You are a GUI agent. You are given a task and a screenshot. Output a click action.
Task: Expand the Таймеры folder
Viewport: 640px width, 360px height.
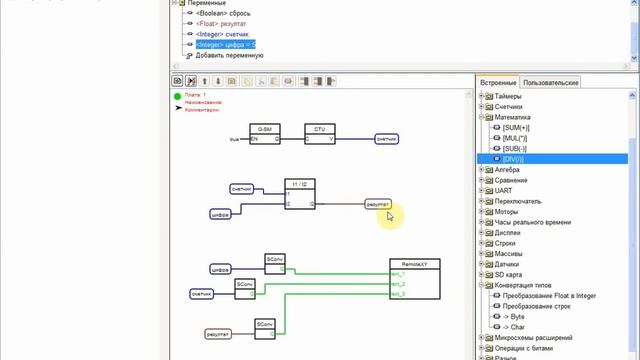[481, 96]
